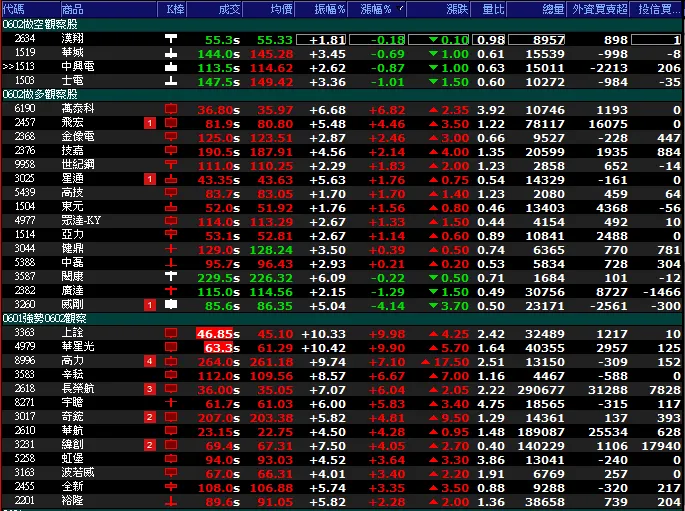Click the highlighted 63.3 price of 華星光

pos(218,348)
